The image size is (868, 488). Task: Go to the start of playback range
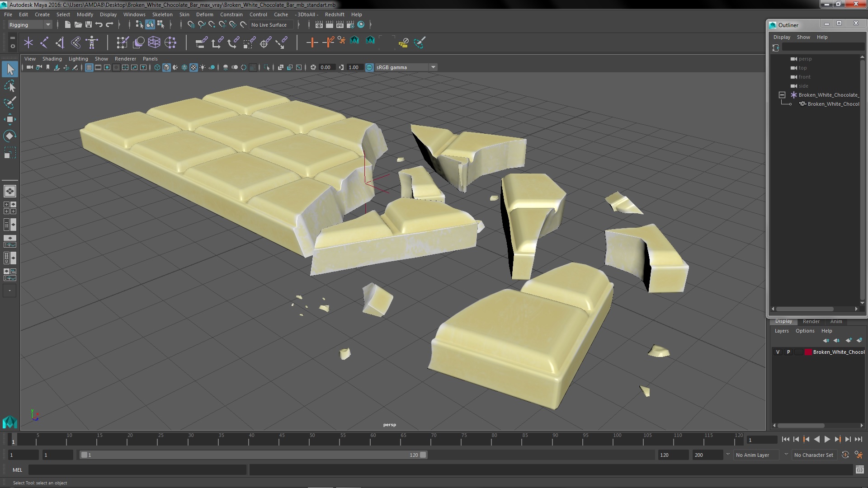(x=786, y=439)
